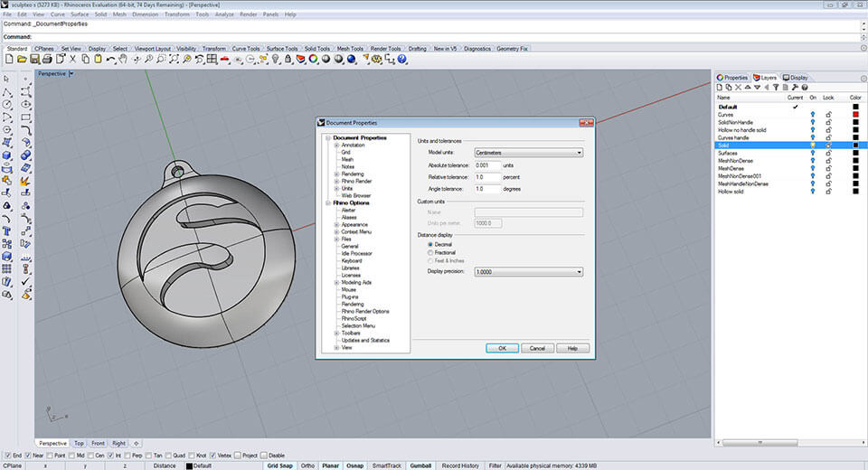Click red color swatch of Curves layer

tap(855, 115)
